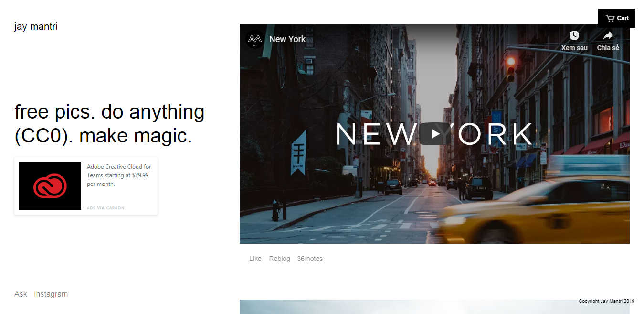Click the cart icon in Cart button
The height and width of the screenshot is (314, 644).
pos(610,18)
